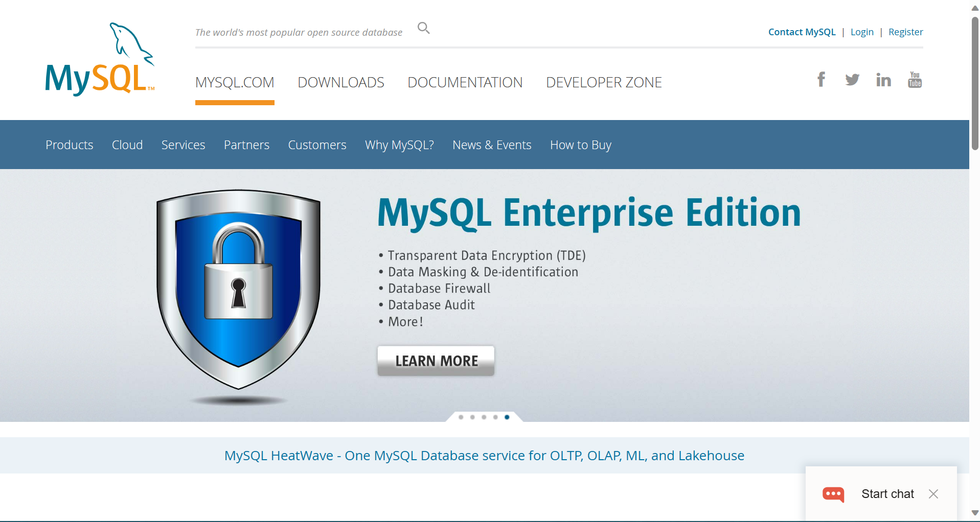This screenshot has height=522, width=980.
Task: Click the scrollbar down arrow
Action: pos(975,513)
